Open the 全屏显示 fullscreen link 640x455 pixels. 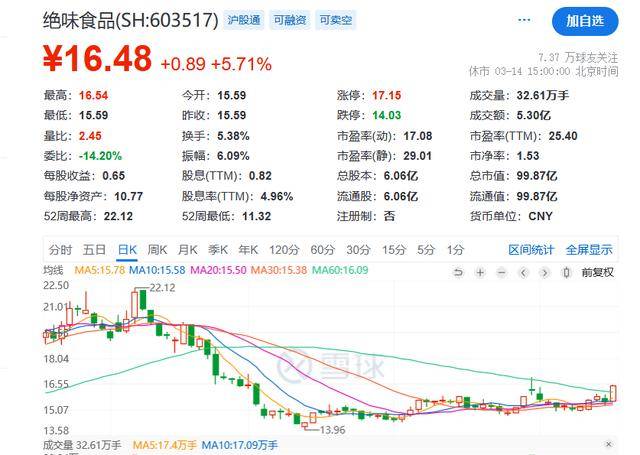point(589,249)
